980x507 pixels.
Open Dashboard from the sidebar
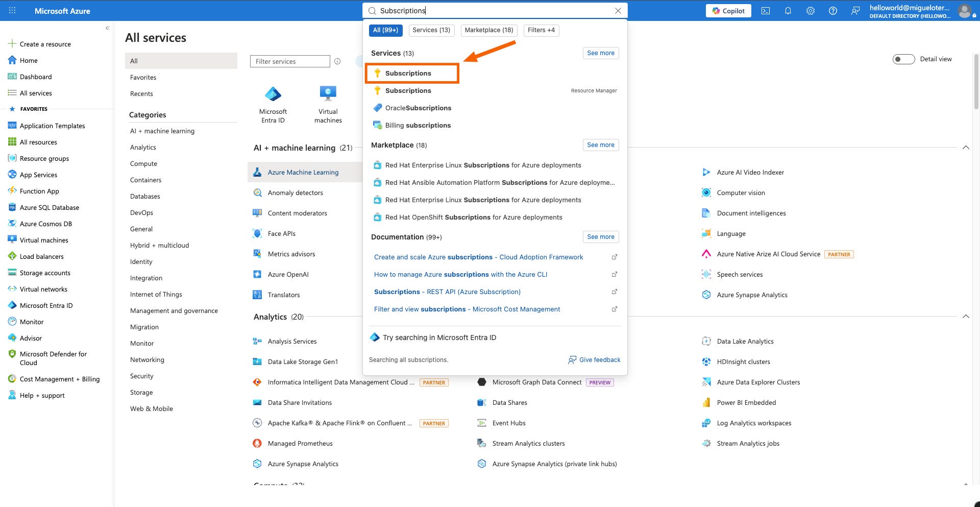pyautogui.click(x=30, y=77)
